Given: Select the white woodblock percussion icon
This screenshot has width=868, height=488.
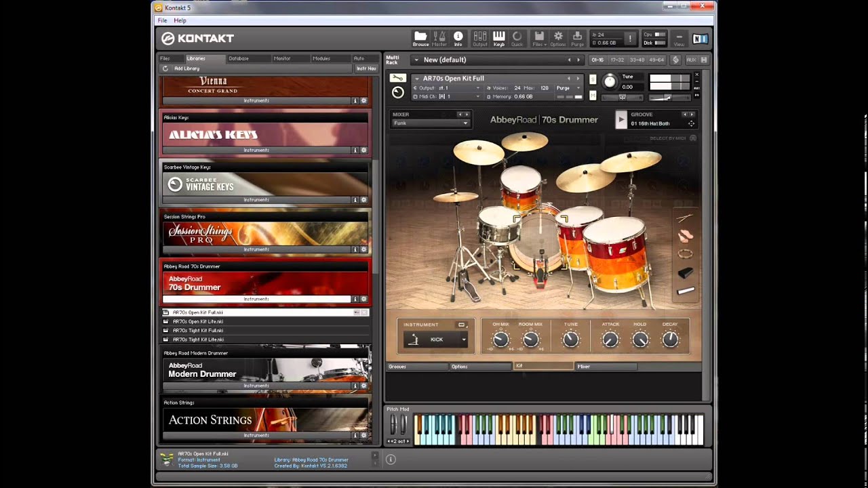Looking at the screenshot, I should tap(686, 291).
